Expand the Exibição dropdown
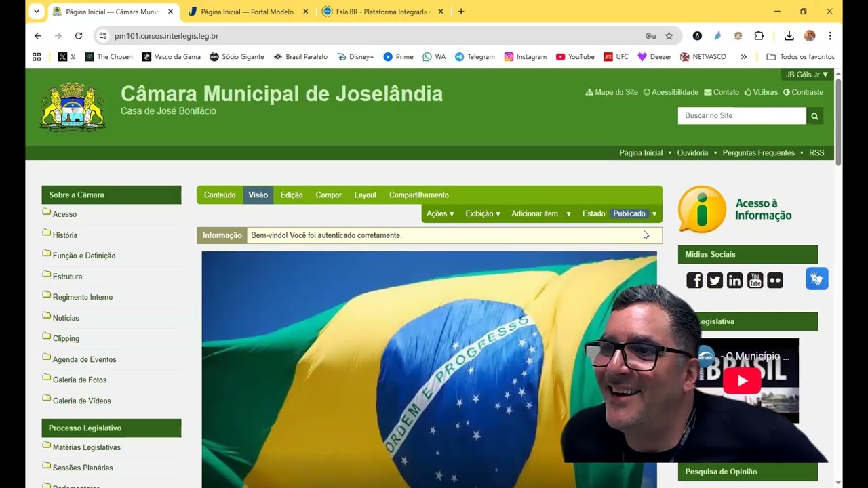Viewport: 868px width, 488px height. pos(482,213)
